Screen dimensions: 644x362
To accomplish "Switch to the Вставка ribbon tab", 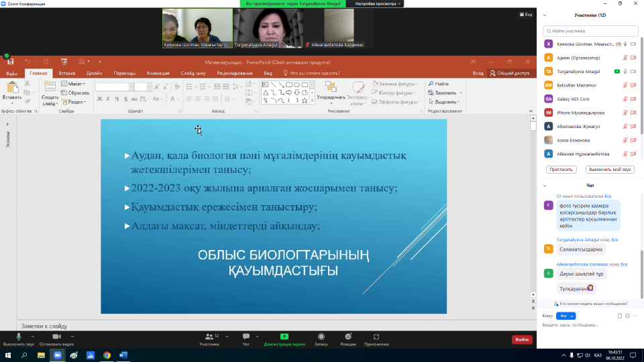I will coord(66,72).
